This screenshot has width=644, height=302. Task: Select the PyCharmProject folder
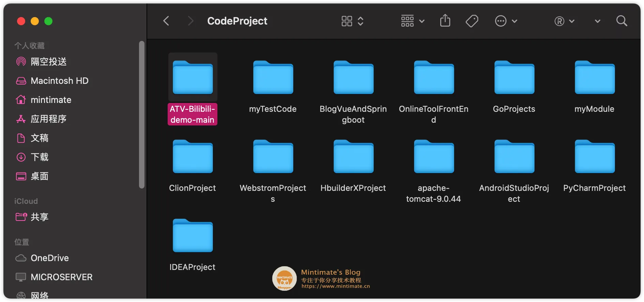[595, 156]
